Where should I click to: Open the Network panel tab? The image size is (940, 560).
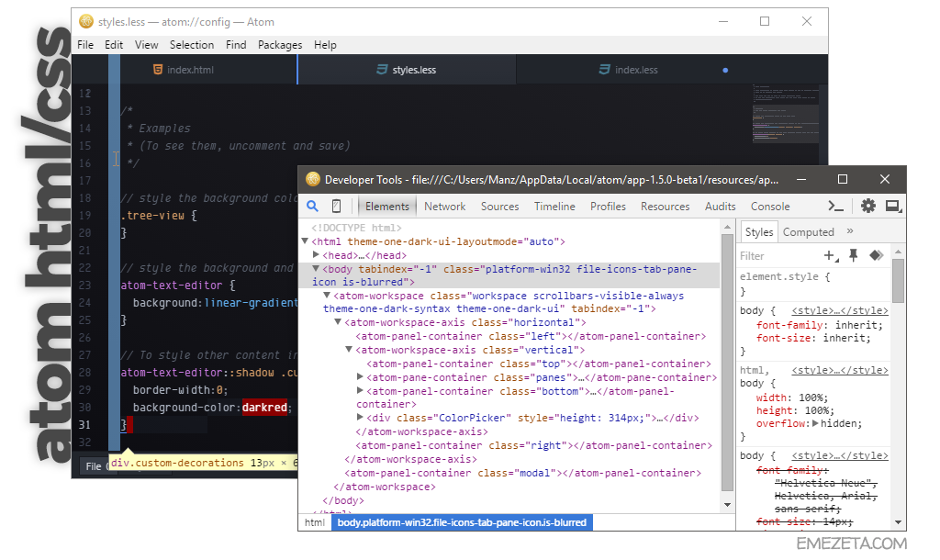[x=445, y=207]
